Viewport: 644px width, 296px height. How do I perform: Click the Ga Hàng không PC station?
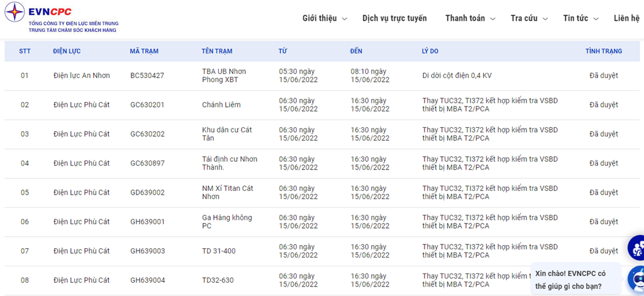(226, 222)
